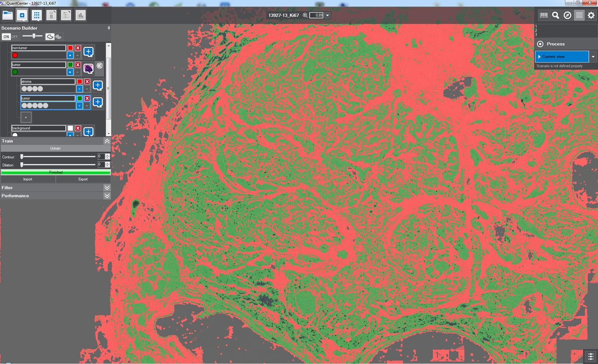The width and height of the screenshot is (598, 364).
Task: Open slide folder icon in toolbar
Action: tap(7, 15)
